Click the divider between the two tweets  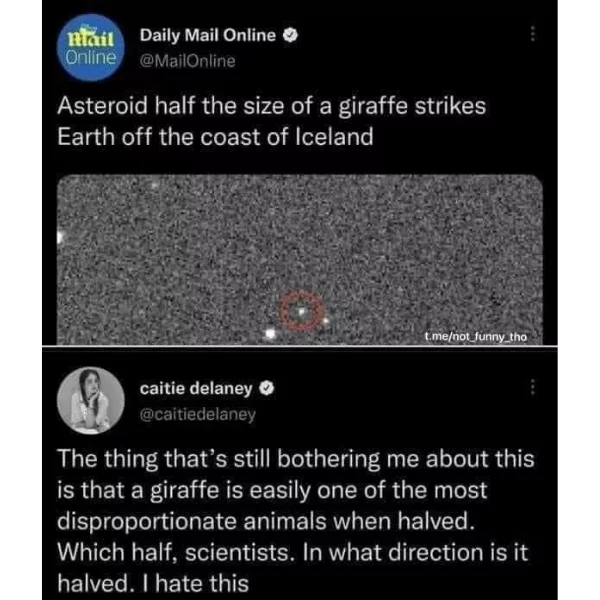(x=300, y=347)
